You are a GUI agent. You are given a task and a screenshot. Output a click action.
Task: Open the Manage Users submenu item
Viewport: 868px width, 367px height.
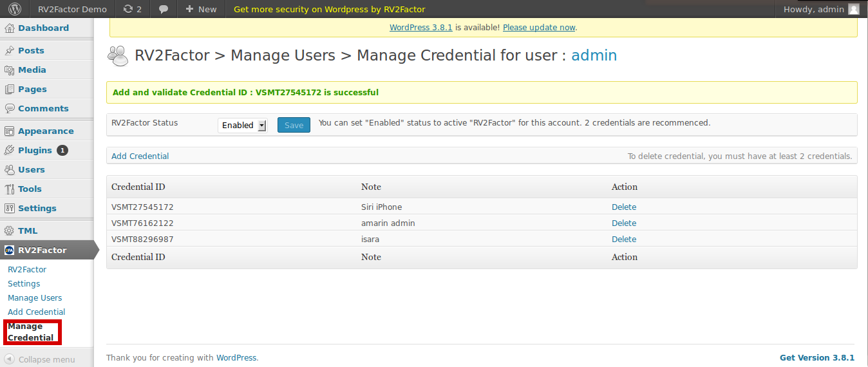click(35, 297)
